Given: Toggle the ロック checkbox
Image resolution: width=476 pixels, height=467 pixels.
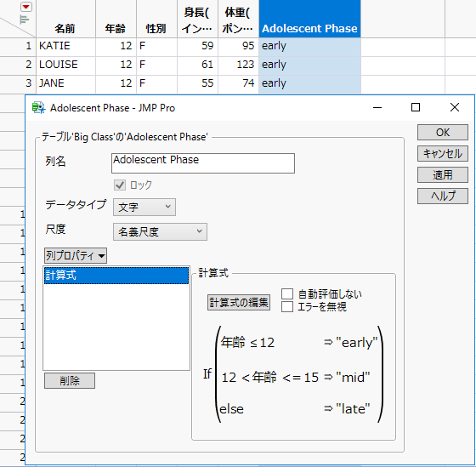Looking at the screenshot, I should point(120,185).
